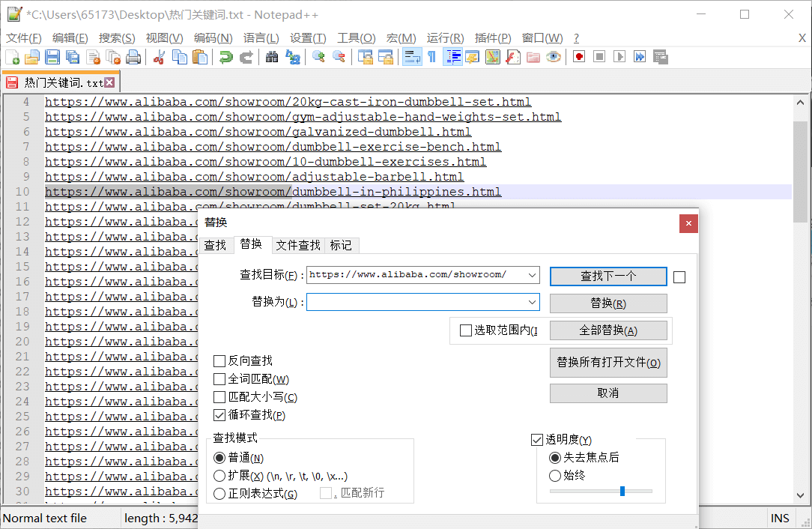Zoom in with magnifier plus icon
Viewport: 812px width, 529px height.
318,57
